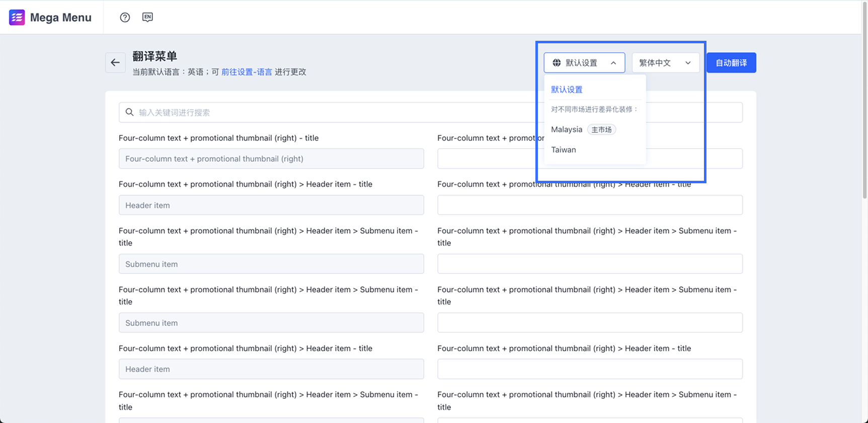Click the second Submenu item translation input
This screenshot has width=868, height=423.
coord(590,323)
